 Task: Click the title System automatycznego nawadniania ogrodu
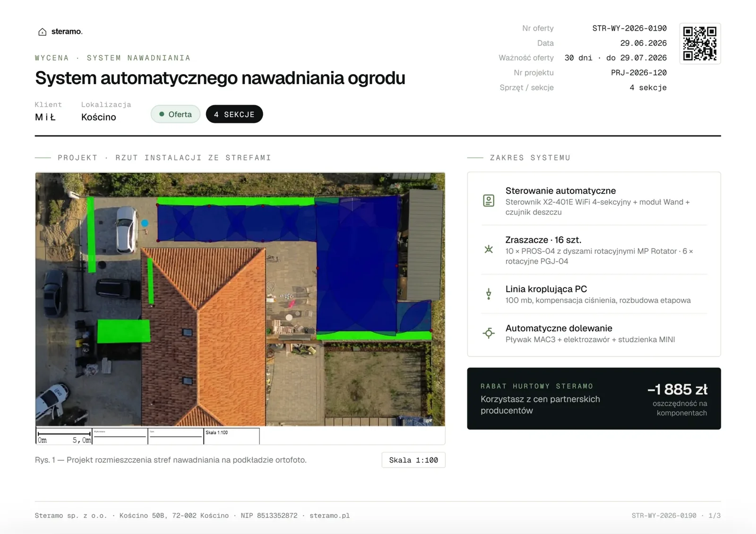(x=220, y=78)
